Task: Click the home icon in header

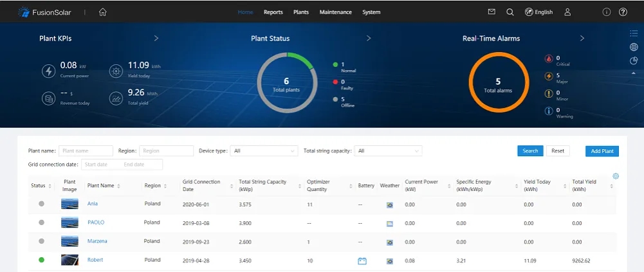Action: pyautogui.click(x=103, y=12)
